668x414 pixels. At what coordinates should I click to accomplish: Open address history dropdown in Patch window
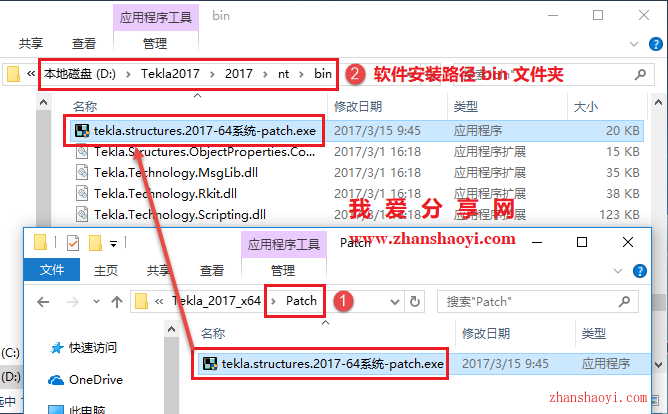tap(395, 302)
